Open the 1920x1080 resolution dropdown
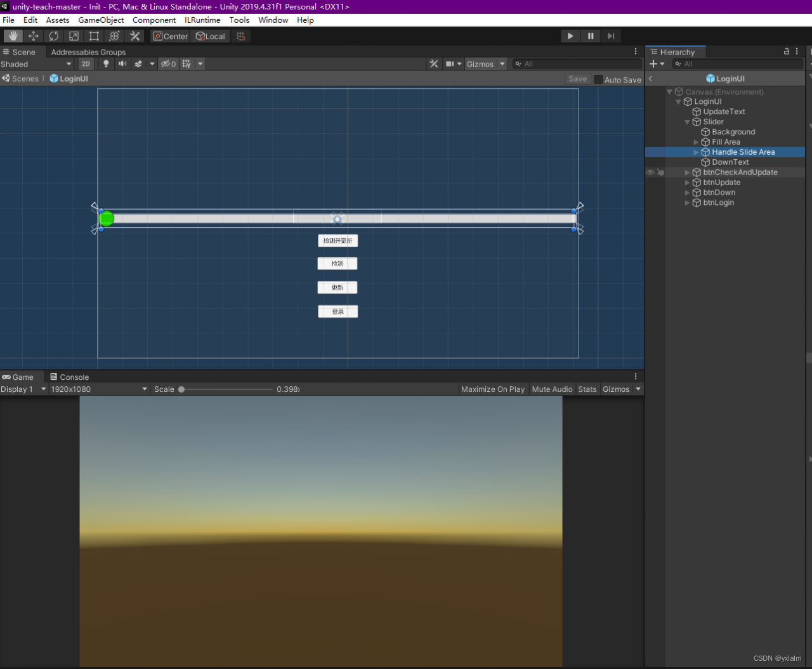The height and width of the screenshot is (669, 812). point(98,389)
